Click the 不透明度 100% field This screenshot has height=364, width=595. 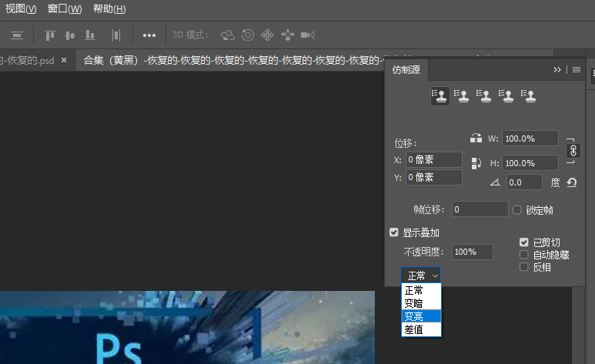[x=473, y=252]
